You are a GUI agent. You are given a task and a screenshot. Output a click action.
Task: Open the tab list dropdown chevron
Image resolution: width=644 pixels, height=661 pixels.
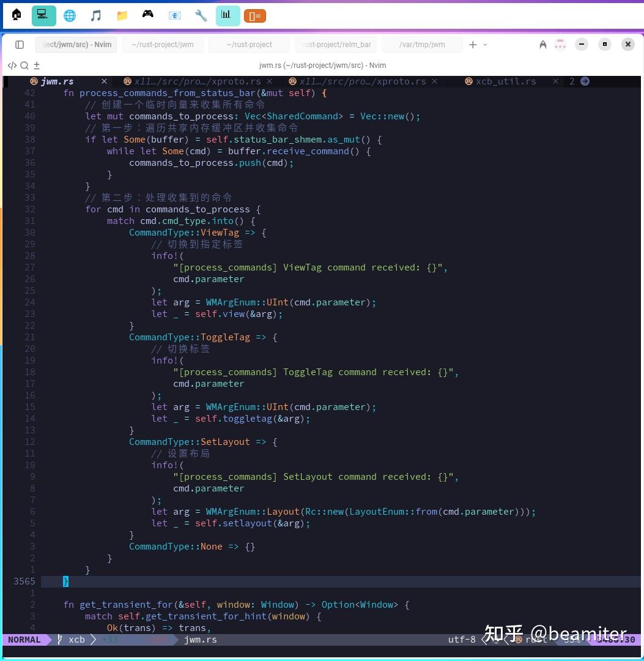[485, 45]
